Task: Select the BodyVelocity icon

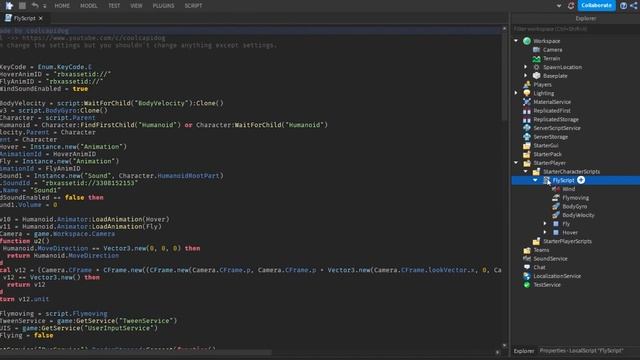Action: click(556, 215)
